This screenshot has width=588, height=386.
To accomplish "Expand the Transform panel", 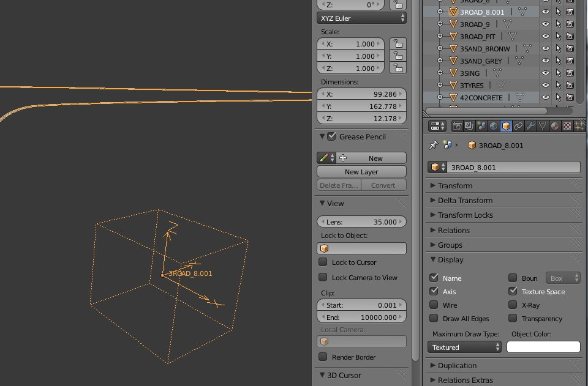I will (433, 185).
